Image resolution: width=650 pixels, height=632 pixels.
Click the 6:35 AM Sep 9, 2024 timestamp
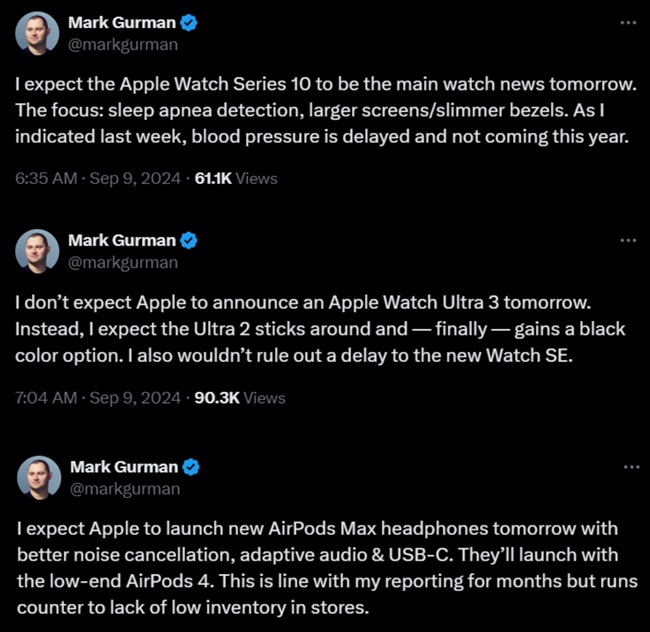[98, 179]
